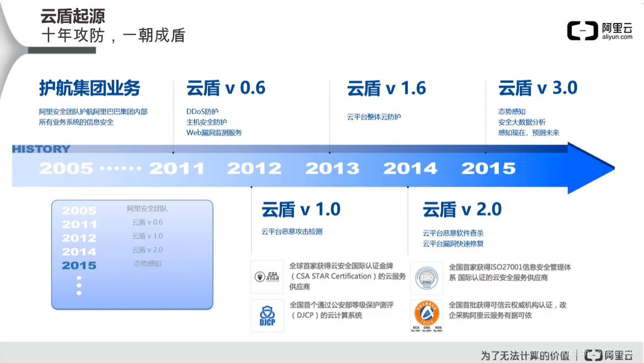Viewport: 644px width, 363px height.
Task: Click the text 感知现在，预测未来
Action: click(528, 133)
